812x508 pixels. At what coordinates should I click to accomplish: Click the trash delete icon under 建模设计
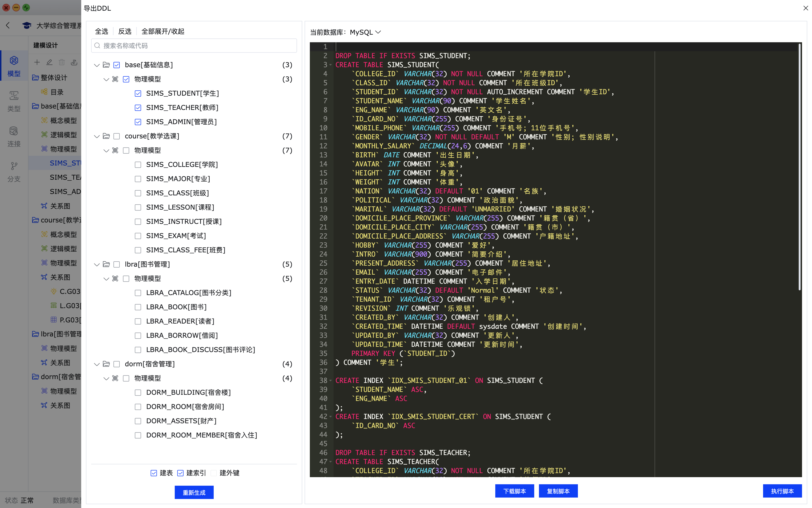click(x=62, y=62)
